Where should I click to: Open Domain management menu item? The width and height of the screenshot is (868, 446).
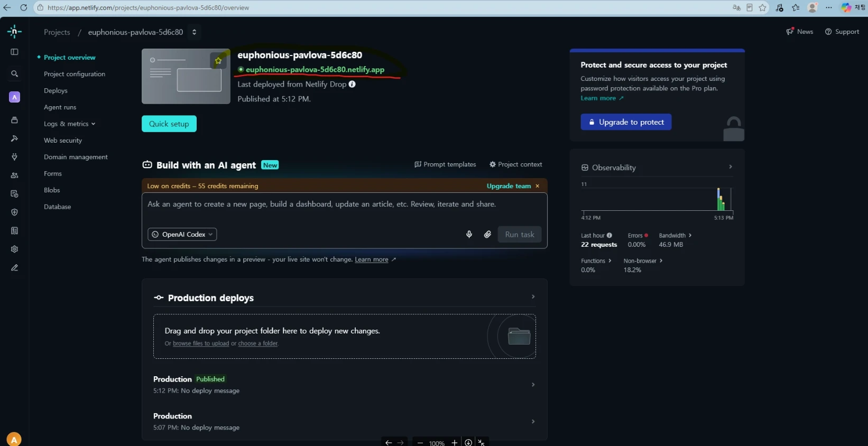76,157
